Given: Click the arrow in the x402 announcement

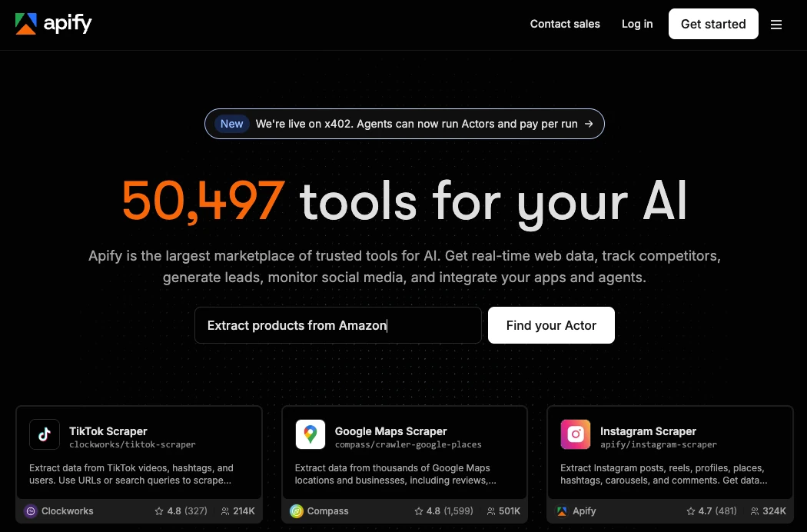Looking at the screenshot, I should [x=589, y=124].
